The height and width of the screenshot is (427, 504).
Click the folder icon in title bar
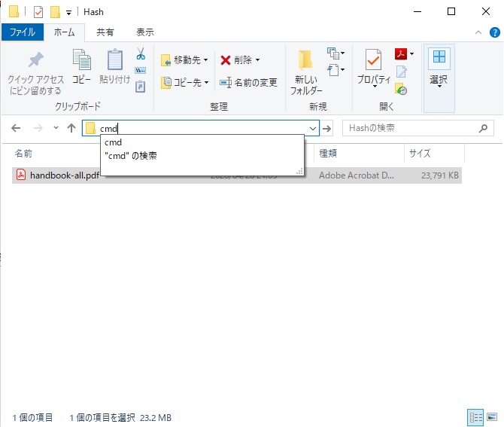click(x=14, y=11)
